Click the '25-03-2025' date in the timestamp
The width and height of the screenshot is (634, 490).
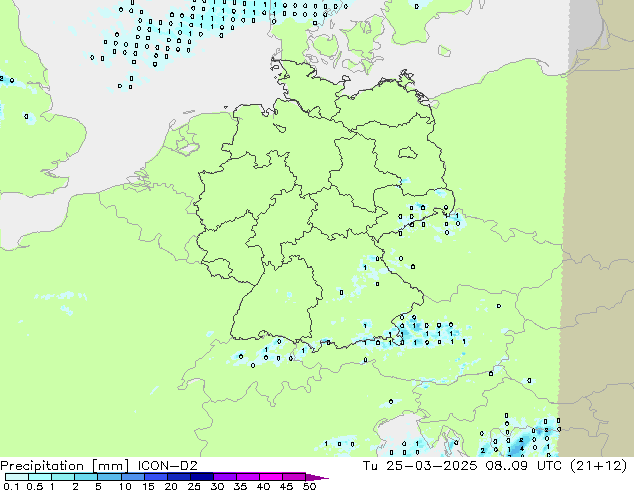pos(431,466)
